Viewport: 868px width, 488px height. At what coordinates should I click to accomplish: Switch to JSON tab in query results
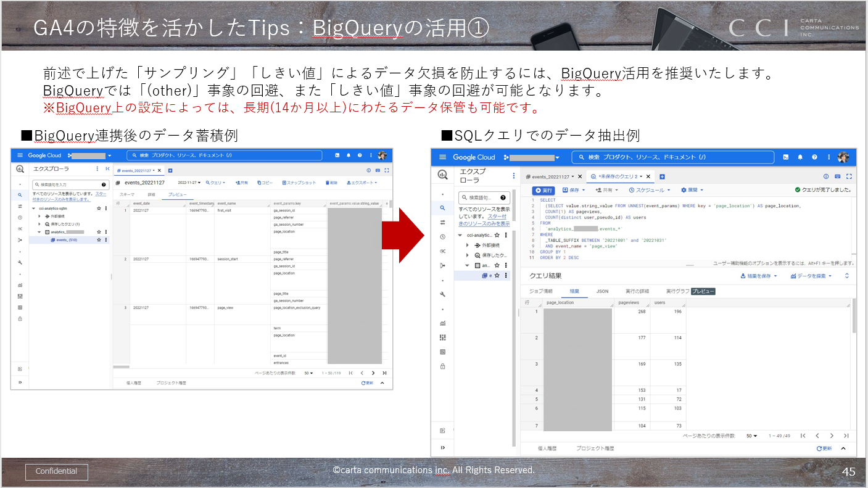pos(602,291)
